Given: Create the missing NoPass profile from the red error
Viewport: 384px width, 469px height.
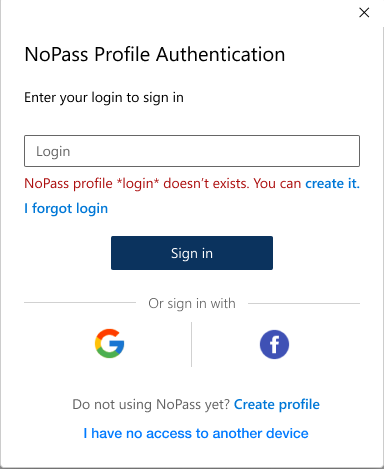Looking at the screenshot, I should click(x=333, y=183).
